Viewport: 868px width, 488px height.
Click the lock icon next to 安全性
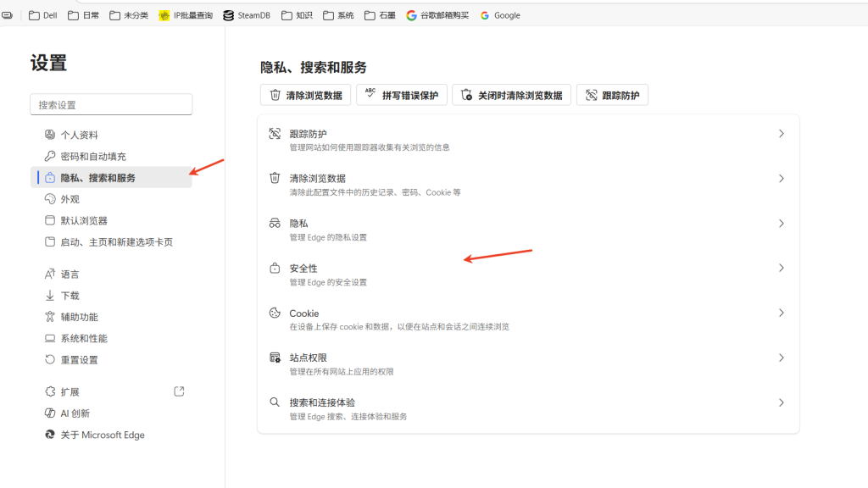pos(275,269)
